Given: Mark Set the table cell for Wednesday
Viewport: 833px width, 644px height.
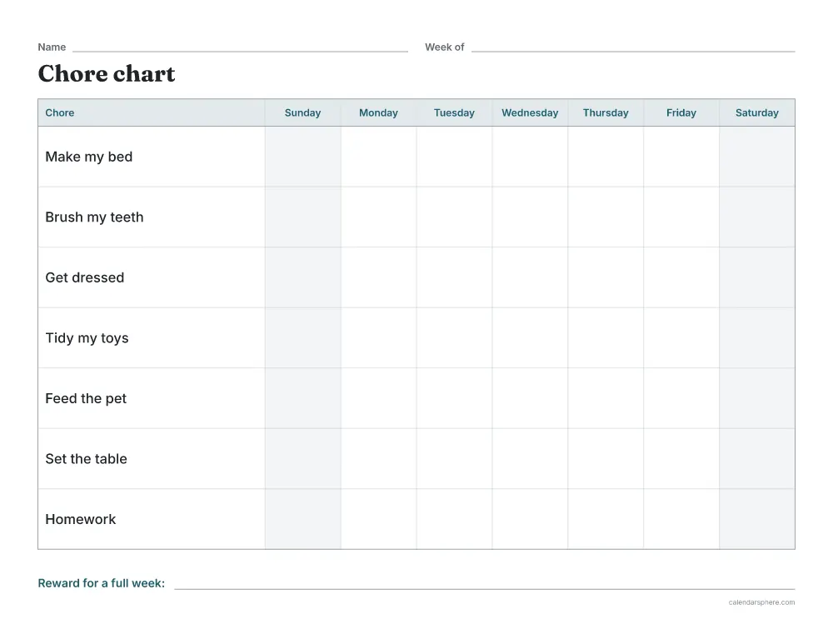Looking at the screenshot, I should click(530, 458).
